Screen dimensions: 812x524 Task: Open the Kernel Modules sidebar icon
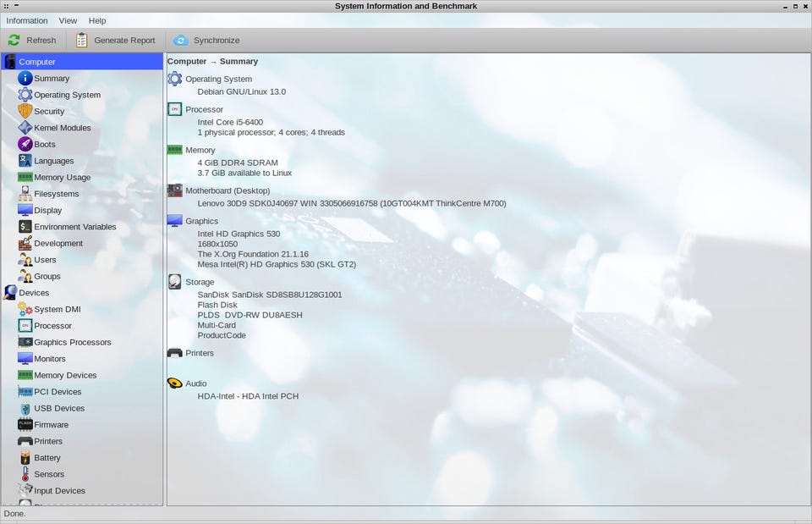tap(25, 128)
